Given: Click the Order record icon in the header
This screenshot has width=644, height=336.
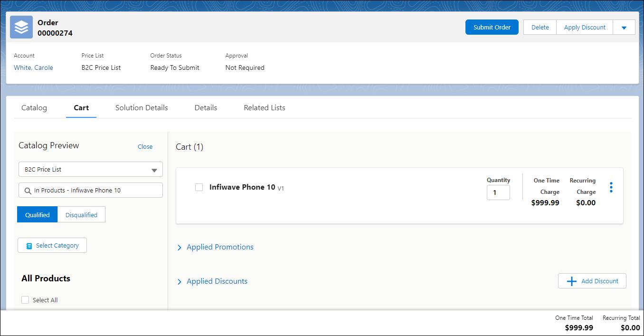Looking at the screenshot, I should (x=20, y=27).
